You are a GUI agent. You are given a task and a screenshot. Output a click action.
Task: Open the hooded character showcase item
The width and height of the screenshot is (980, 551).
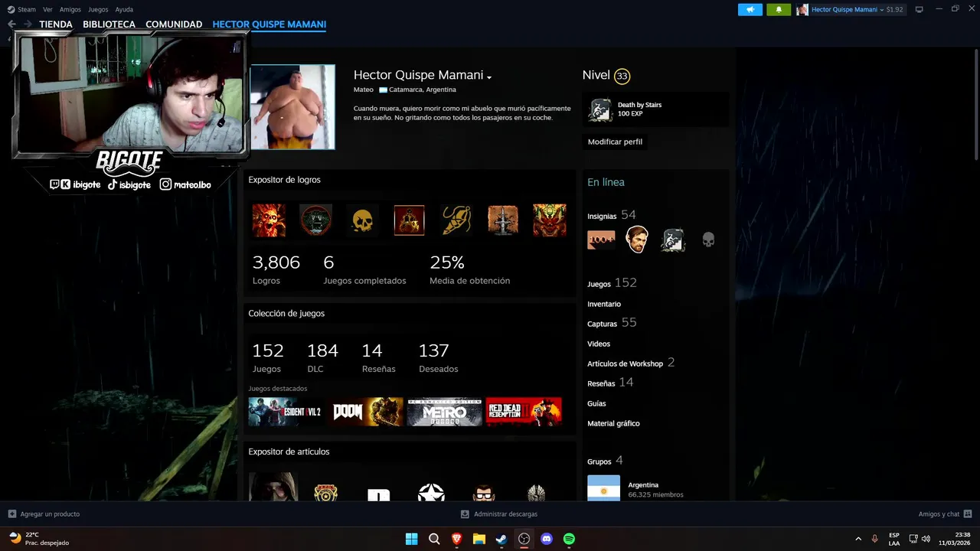pyautogui.click(x=273, y=487)
